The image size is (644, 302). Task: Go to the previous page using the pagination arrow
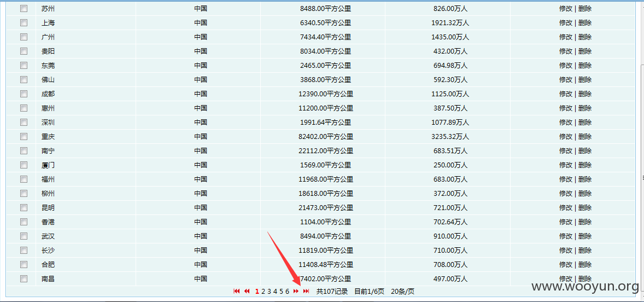click(247, 291)
